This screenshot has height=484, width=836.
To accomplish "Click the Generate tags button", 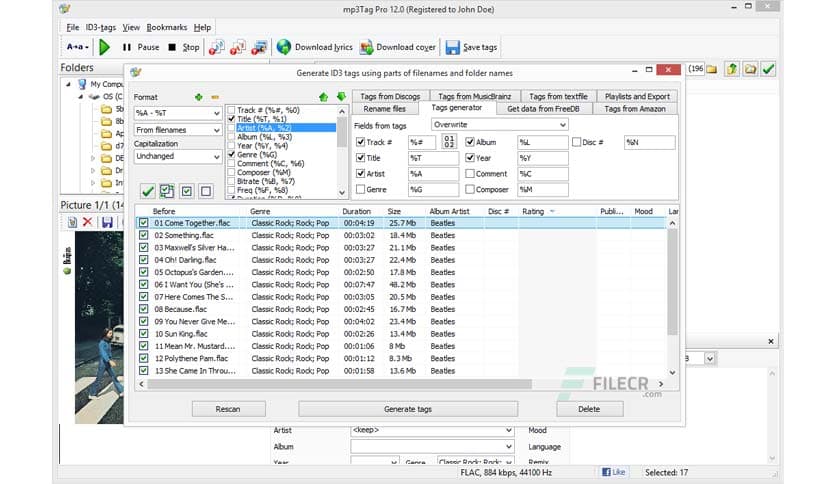I will click(408, 409).
